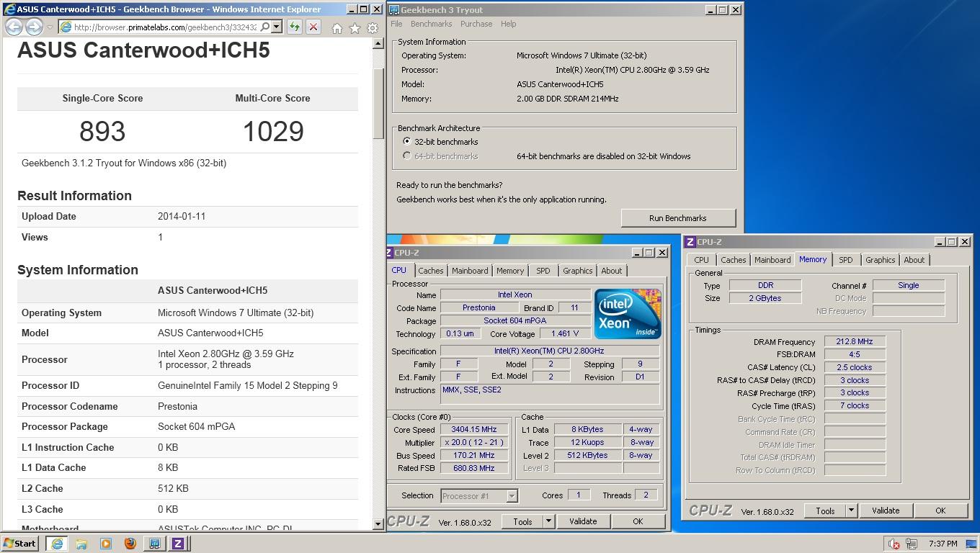Open Geekbench Benchmarks menu
The image size is (980, 553).
[x=431, y=24]
